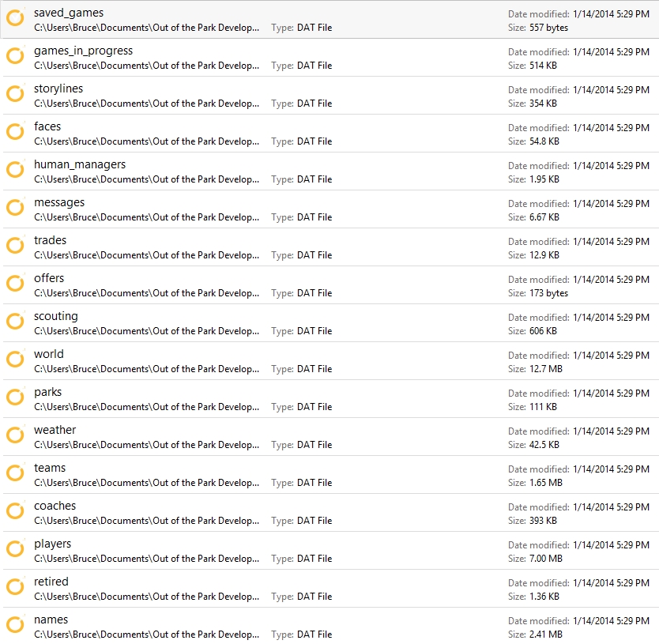The width and height of the screenshot is (659, 644).
Task: Click the offers file name label
Action: click(49, 278)
